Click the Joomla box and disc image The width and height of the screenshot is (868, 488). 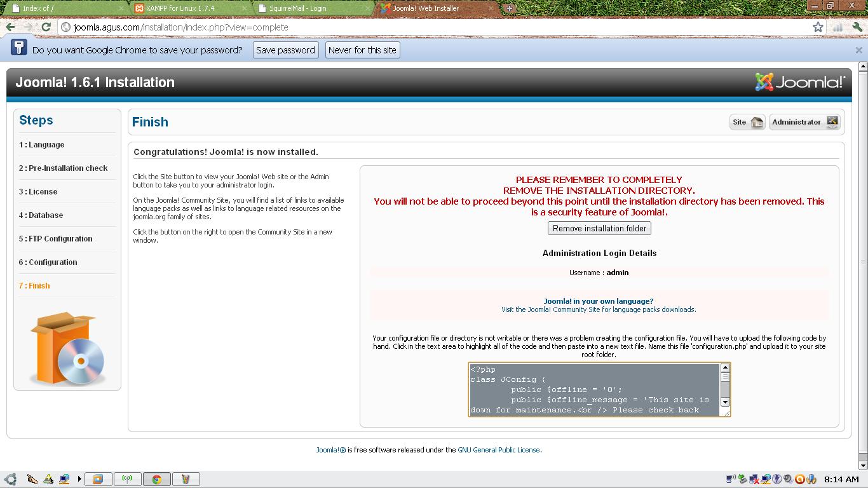(67, 348)
